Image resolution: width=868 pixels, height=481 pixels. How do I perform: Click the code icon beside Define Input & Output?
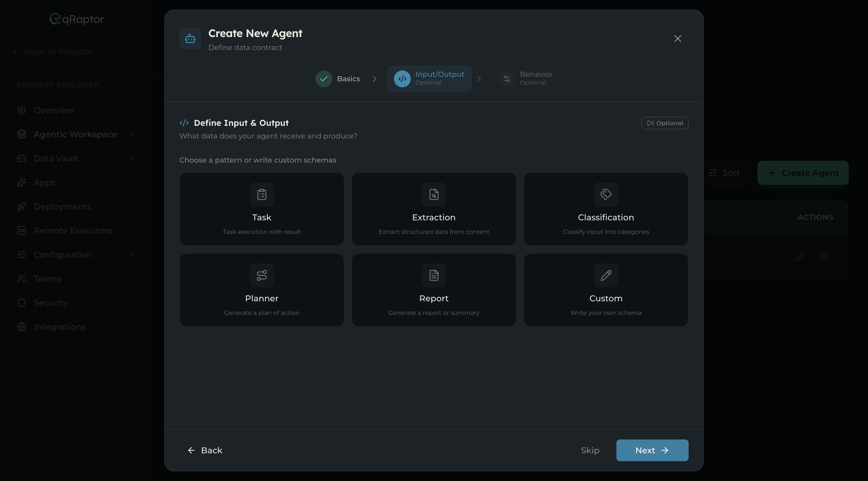point(184,123)
